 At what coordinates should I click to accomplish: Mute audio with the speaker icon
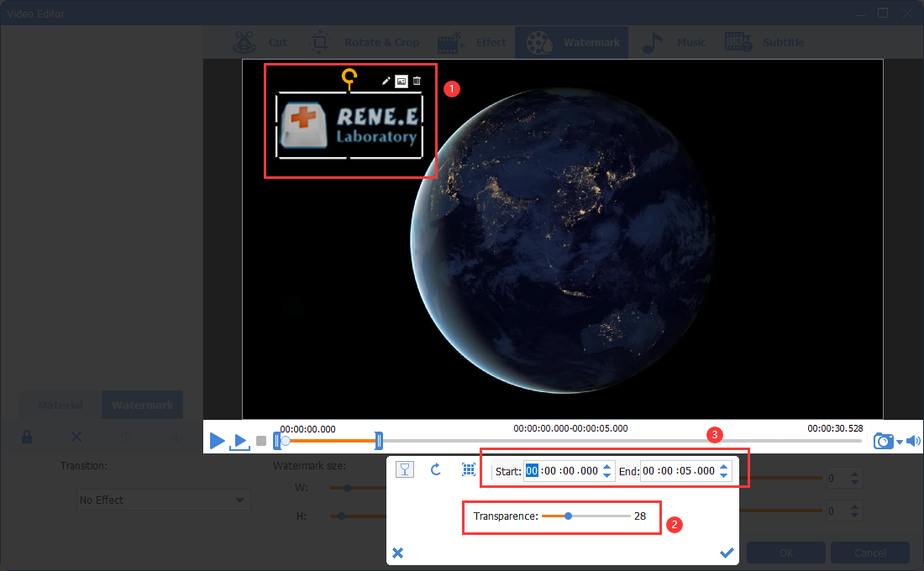913,440
